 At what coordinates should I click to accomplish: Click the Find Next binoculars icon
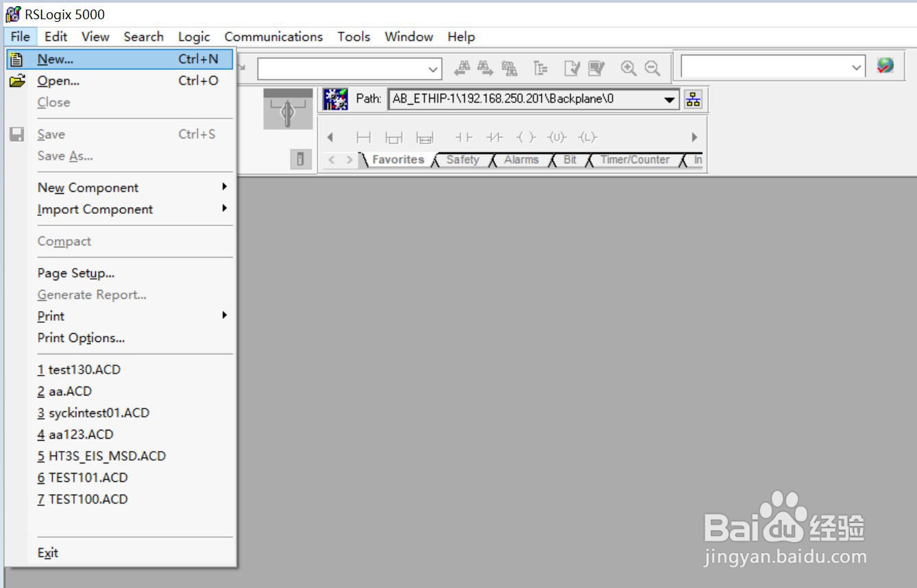485,68
